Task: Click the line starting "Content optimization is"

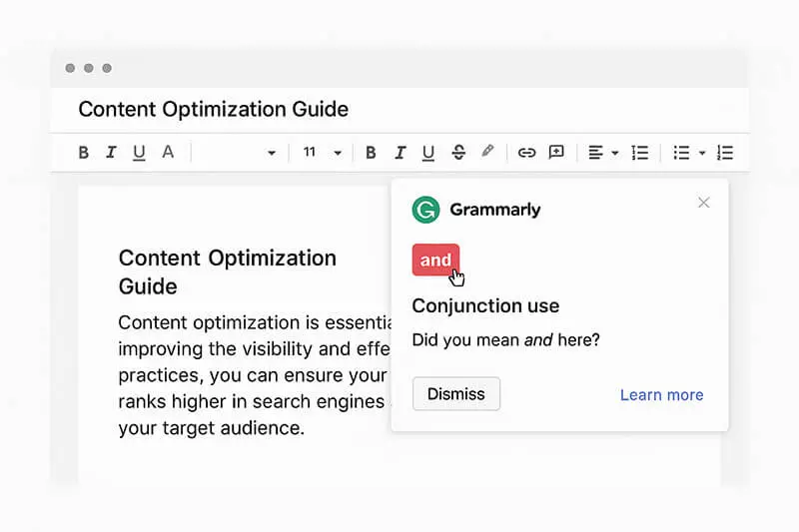Action: [255, 322]
